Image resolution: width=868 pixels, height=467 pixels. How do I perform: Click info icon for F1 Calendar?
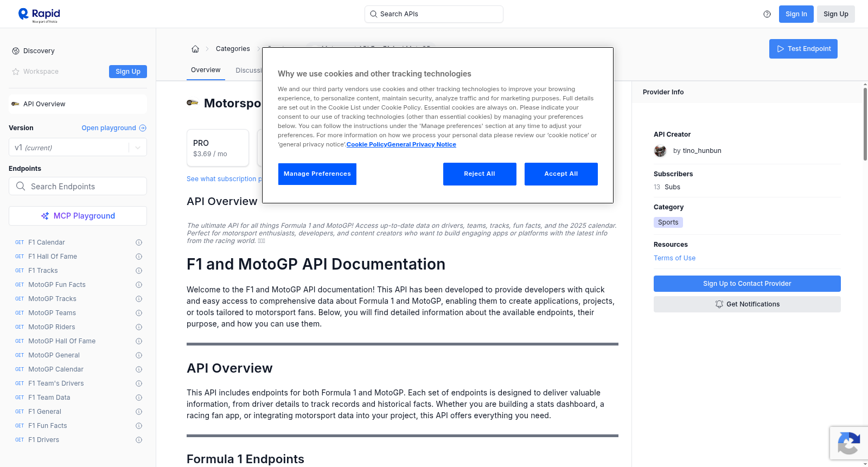[x=139, y=242]
